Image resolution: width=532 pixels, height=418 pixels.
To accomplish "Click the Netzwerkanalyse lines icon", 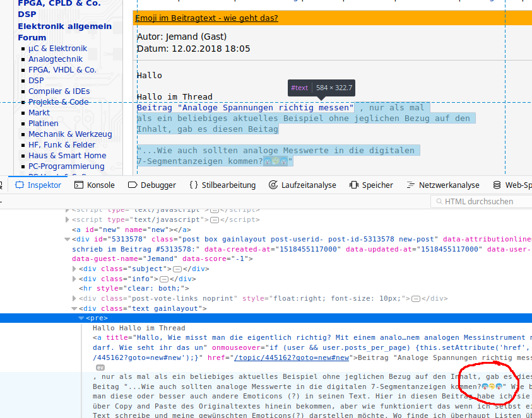I will pyautogui.click(x=411, y=185).
